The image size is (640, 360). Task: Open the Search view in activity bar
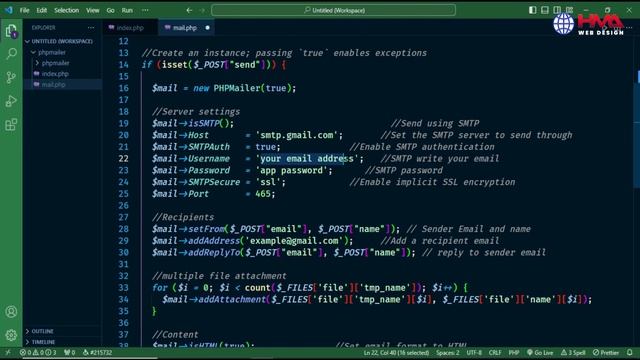(11, 53)
